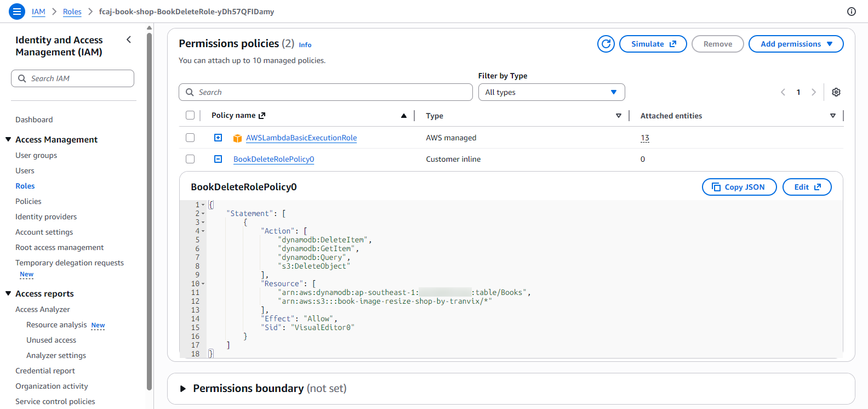Open Roles in sidebar

(x=25, y=186)
